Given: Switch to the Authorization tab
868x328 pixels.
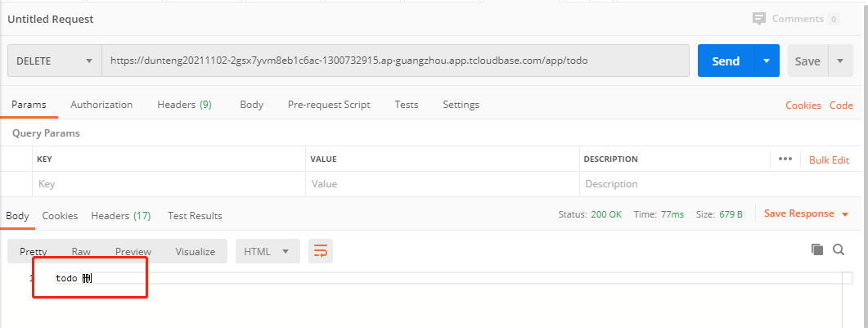Looking at the screenshot, I should click(101, 105).
